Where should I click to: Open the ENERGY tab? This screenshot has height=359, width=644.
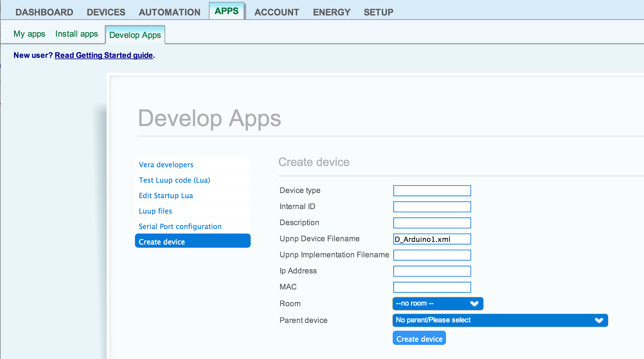point(331,12)
